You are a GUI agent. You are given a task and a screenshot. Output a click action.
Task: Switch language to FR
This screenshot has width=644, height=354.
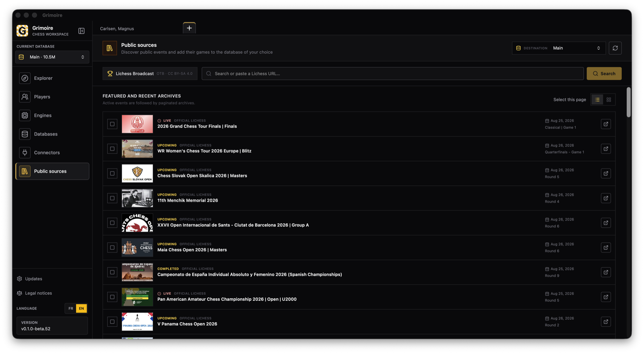71,308
